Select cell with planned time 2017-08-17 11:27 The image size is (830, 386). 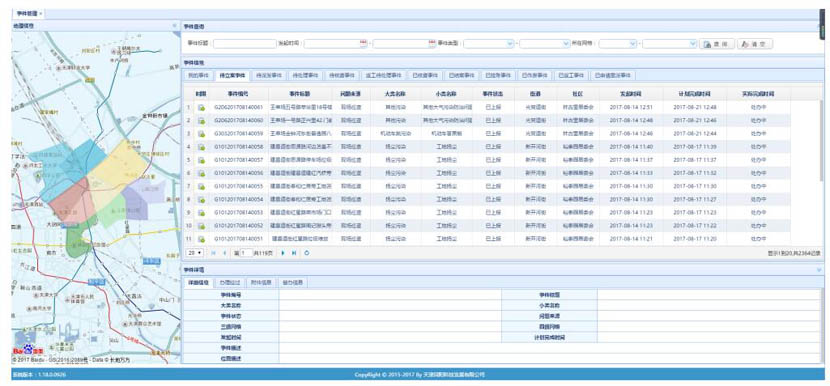pyautogui.click(x=694, y=200)
